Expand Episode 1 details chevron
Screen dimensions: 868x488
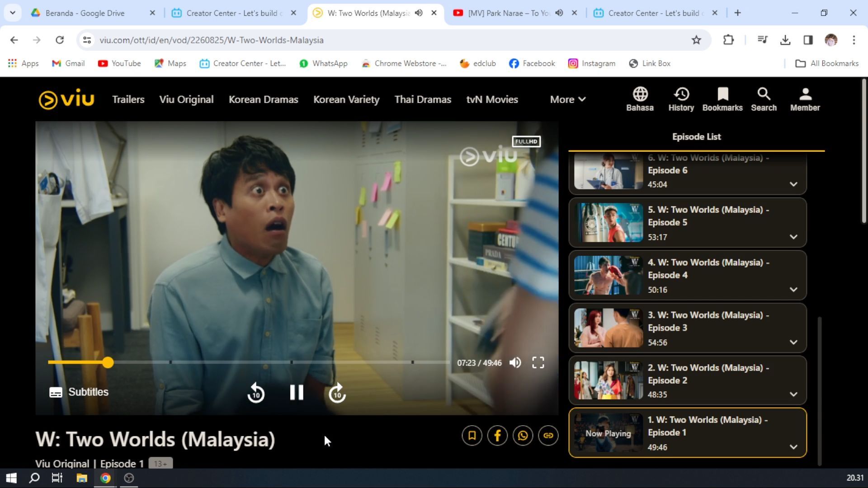point(793,447)
